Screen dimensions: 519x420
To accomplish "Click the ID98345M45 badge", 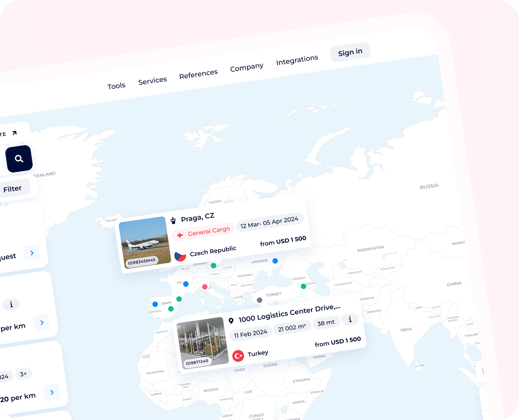I will pyautogui.click(x=142, y=261).
